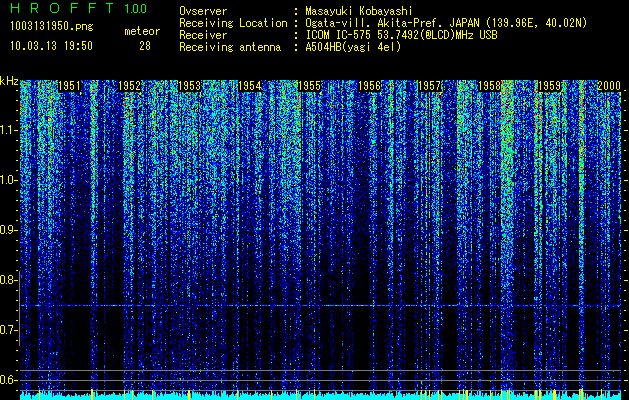Click the 1957 time marker
This screenshot has width=629, height=400.
point(430,86)
